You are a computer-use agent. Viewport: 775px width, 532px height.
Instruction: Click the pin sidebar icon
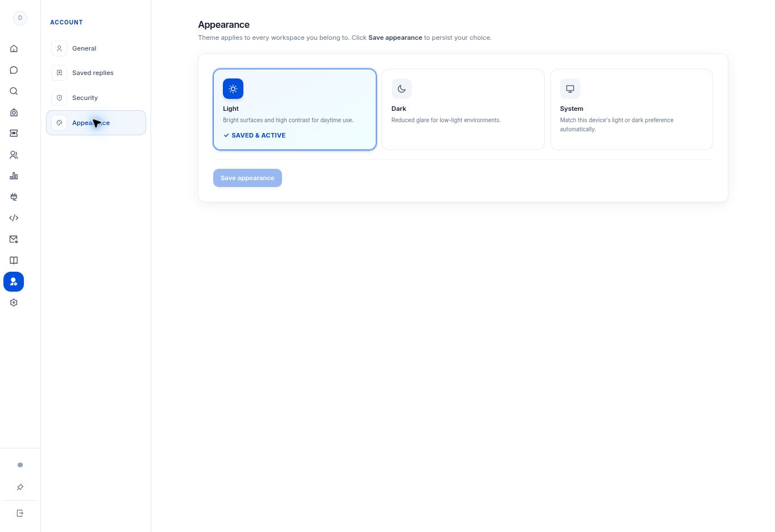(x=20, y=487)
